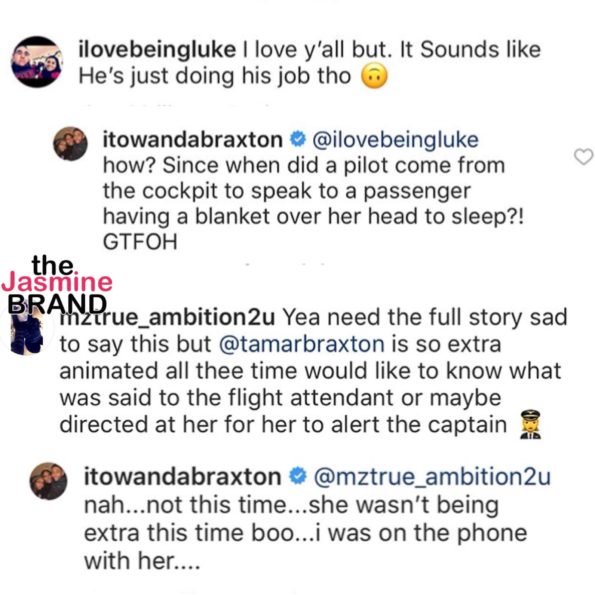Open mztrue_ambition2u's profile picture
Image resolution: width=595 pixels, height=595 pixels.
(27, 331)
